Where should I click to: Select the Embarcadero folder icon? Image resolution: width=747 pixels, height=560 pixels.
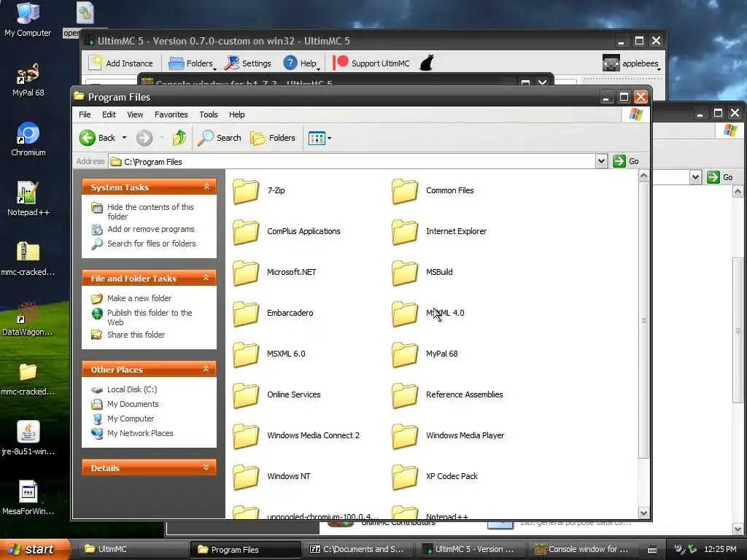[x=246, y=314]
